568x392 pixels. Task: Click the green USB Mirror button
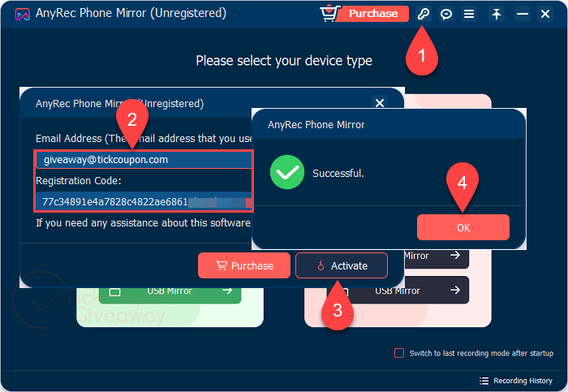click(170, 295)
